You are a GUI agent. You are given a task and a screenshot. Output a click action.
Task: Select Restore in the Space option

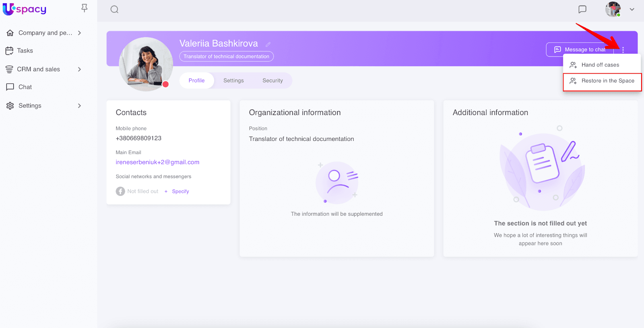coord(602,81)
